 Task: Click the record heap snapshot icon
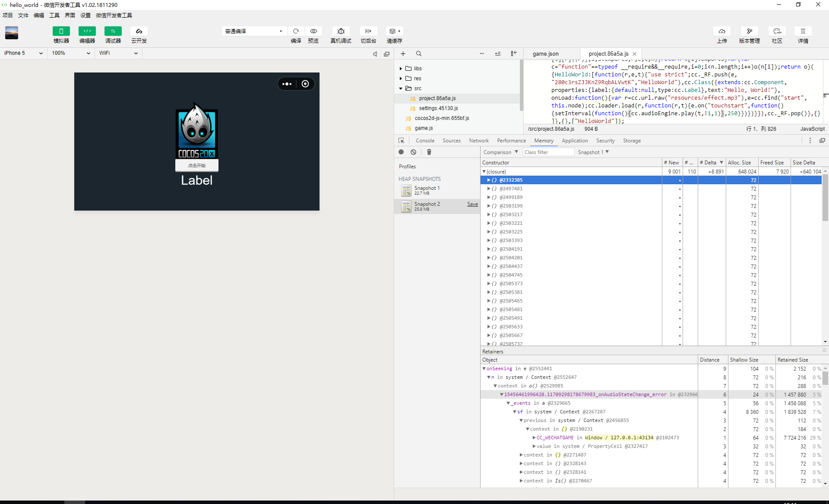[x=401, y=152]
